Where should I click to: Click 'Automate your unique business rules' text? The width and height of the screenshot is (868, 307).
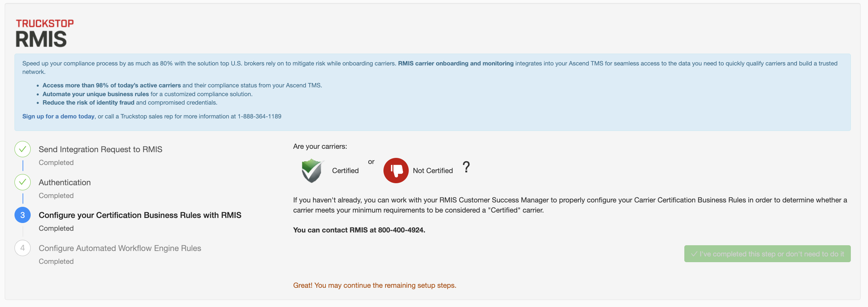96,94
